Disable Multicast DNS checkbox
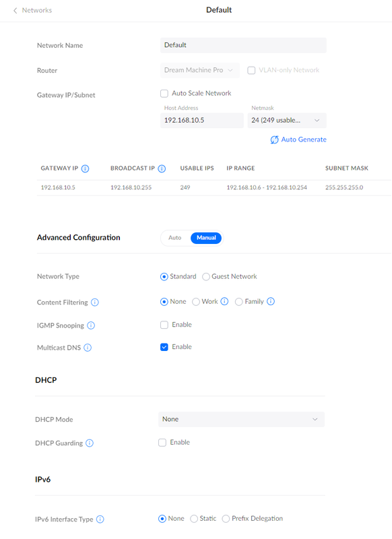 point(164,347)
